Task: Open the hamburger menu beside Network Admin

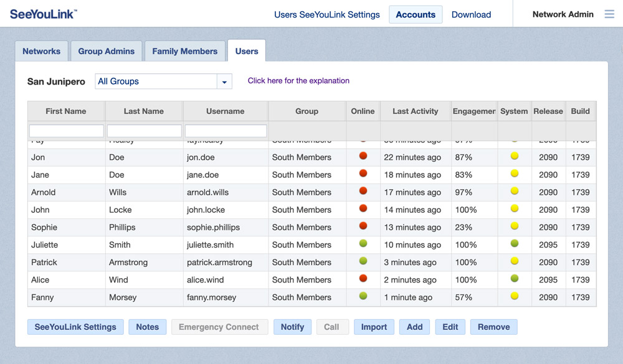Action: pyautogui.click(x=609, y=14)
